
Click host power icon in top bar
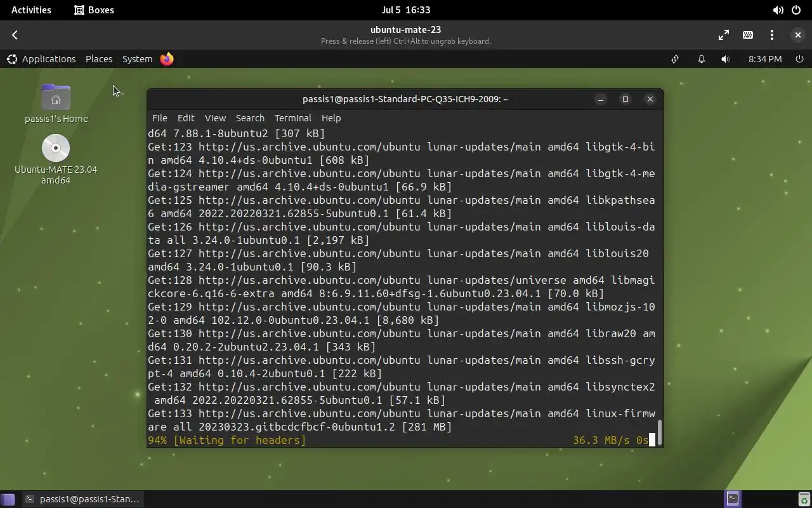coord(797,10)
